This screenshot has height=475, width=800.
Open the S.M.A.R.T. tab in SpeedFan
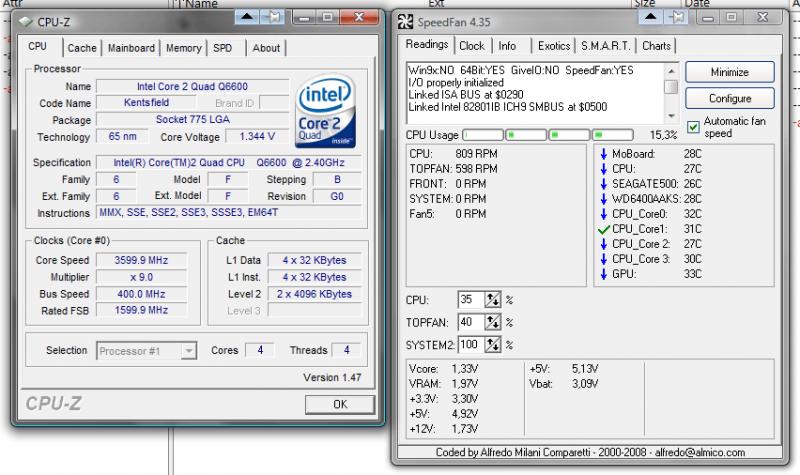click(x=606, y=46)
